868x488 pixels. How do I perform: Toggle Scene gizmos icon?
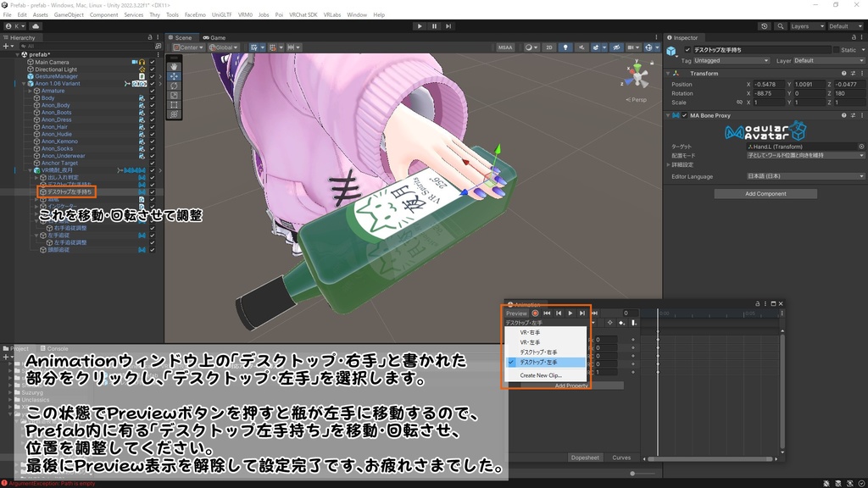pyautogui.click(x=648, y=47)
